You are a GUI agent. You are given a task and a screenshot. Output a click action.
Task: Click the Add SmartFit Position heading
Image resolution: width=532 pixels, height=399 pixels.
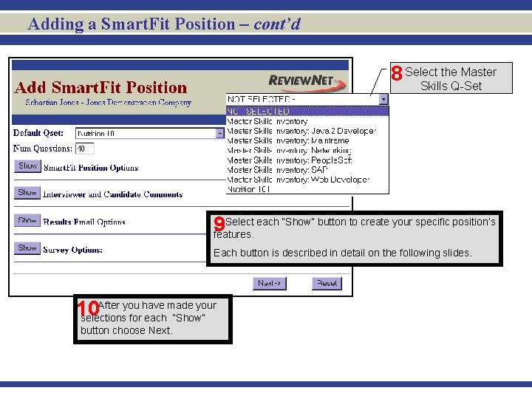pyautogui.click(x=100, y=87)
